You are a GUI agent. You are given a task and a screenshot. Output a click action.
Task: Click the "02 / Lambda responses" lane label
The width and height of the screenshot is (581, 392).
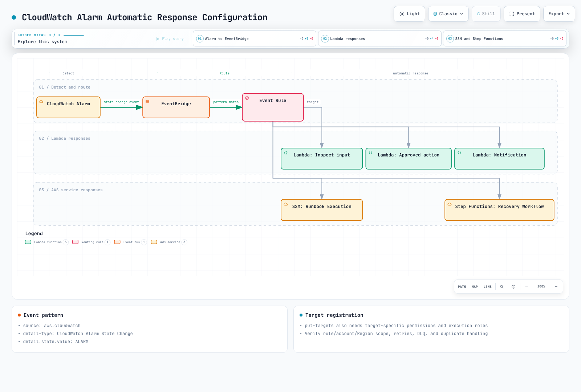[65, 138]
